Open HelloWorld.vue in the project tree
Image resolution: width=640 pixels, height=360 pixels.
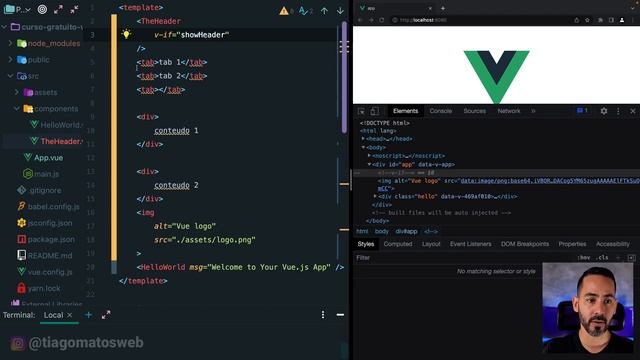point(56,125)
